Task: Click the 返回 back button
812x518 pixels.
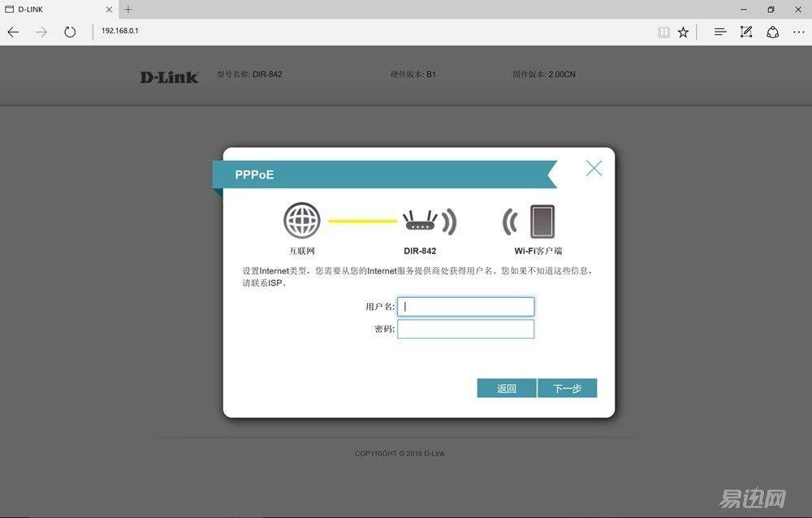Action: pyautogui.click(x=507, y=388)
